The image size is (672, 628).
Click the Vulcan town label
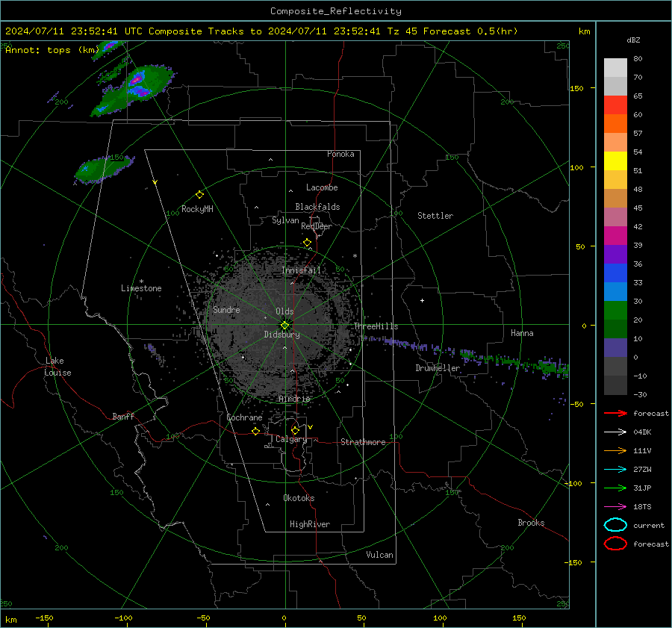379,555
